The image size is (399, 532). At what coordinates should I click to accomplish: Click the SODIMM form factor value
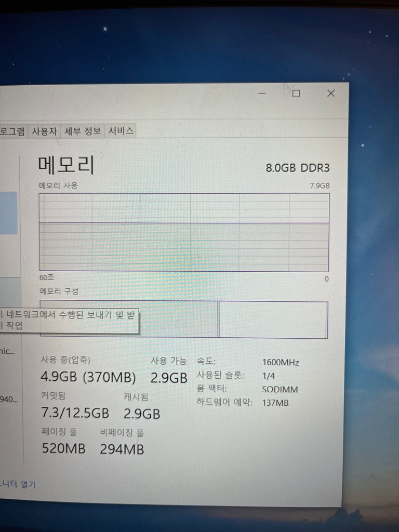(x=280, y=390)
